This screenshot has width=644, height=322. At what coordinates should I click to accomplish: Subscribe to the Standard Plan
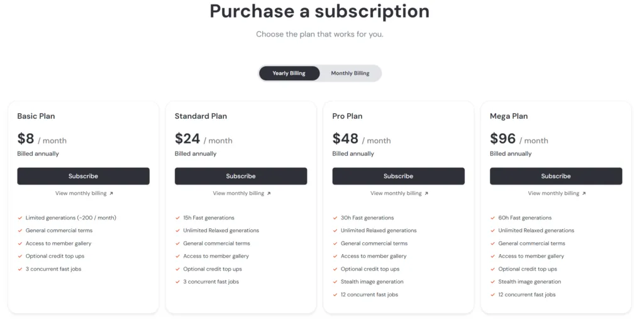click(241, 176)
